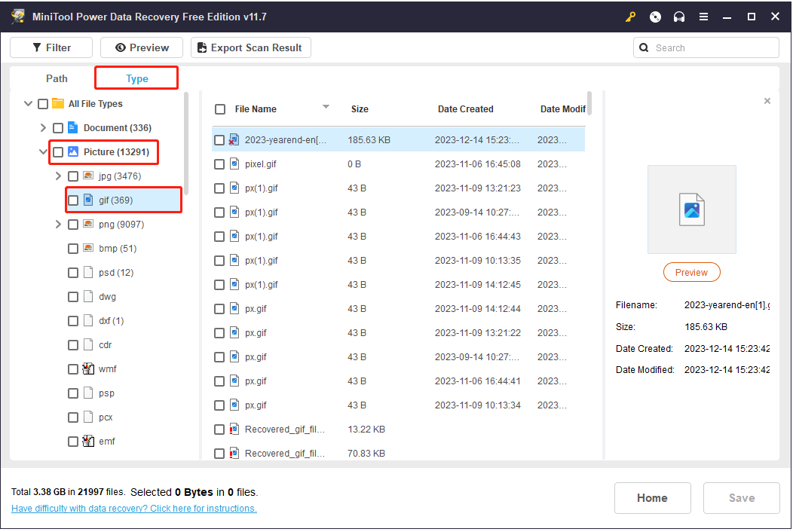The image size is (793, 532).
Task: Click the Document category icon
Action: [x=73, y=127]
